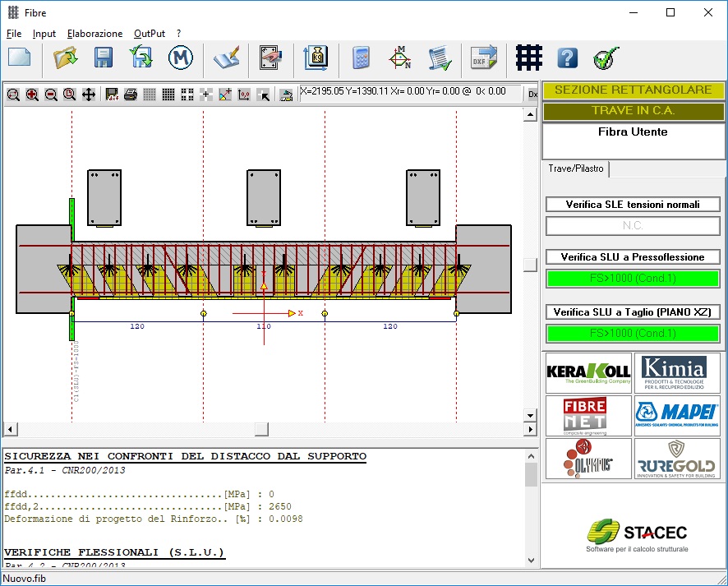728x586 pixels.
Task: Toggle the coarse square grid icon
Action: coord(187,95)
